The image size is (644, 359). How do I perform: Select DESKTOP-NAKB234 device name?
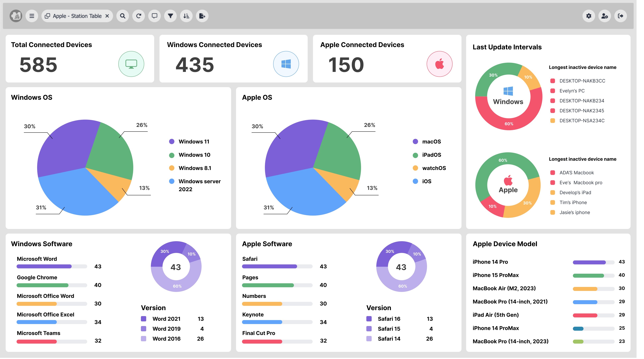pyautogui.click(x=582, y=101)
